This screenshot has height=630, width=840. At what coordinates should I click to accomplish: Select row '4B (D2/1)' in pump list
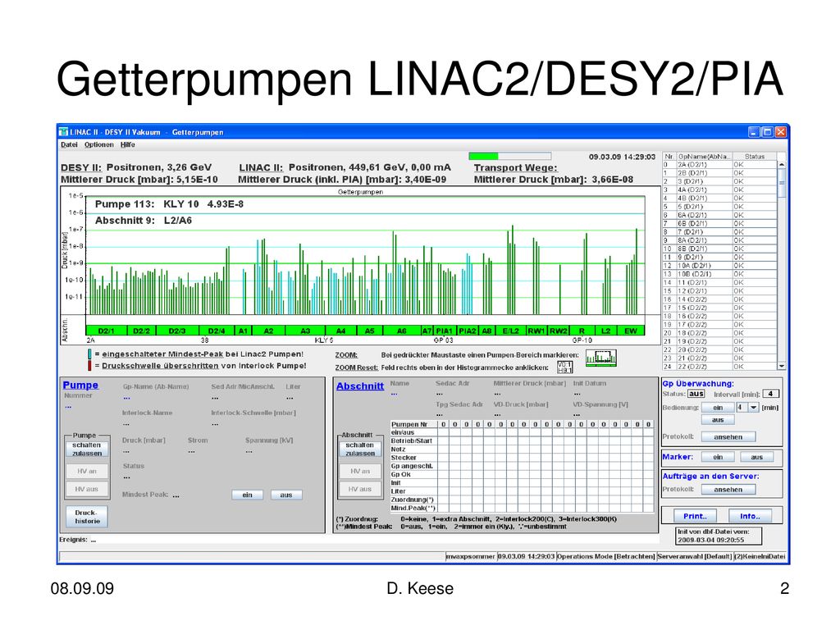click(720, 199)
